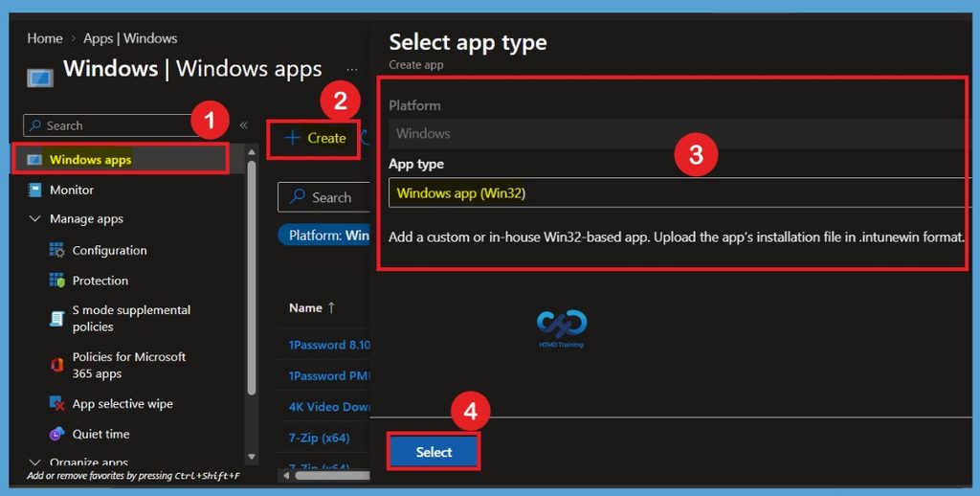Open S mode supplemental policies

[x=131, y=318]
